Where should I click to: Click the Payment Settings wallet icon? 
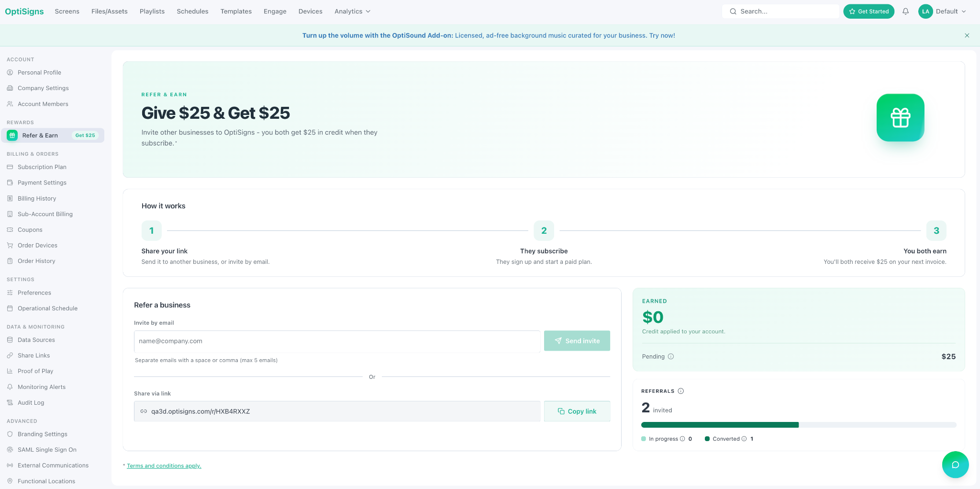coord(10,182)
